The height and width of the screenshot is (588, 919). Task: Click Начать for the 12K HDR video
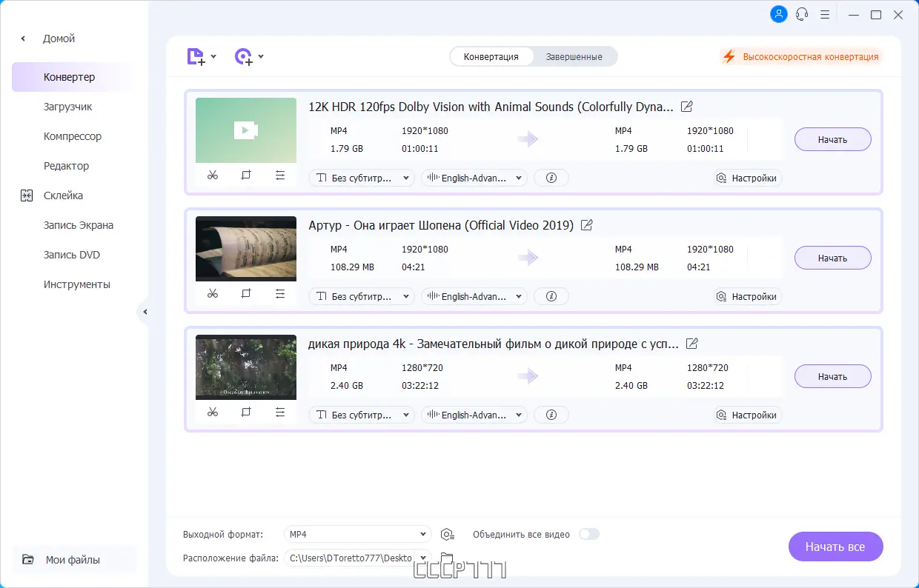[x=833, y=139]
